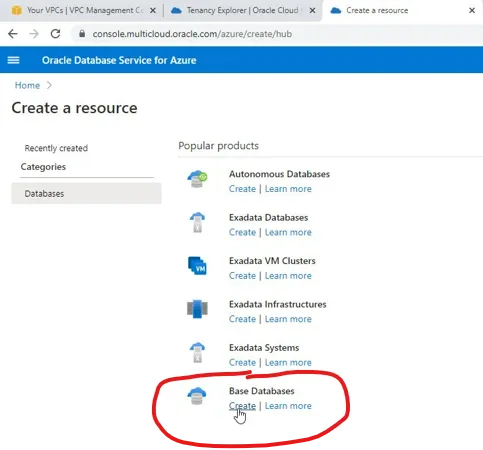Close the Tenancy Explorer tab
The image size is (483, 450).
312,11
